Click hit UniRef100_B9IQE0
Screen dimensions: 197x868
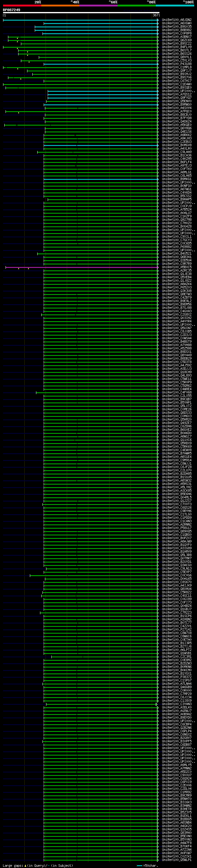[x=177, y=88]
